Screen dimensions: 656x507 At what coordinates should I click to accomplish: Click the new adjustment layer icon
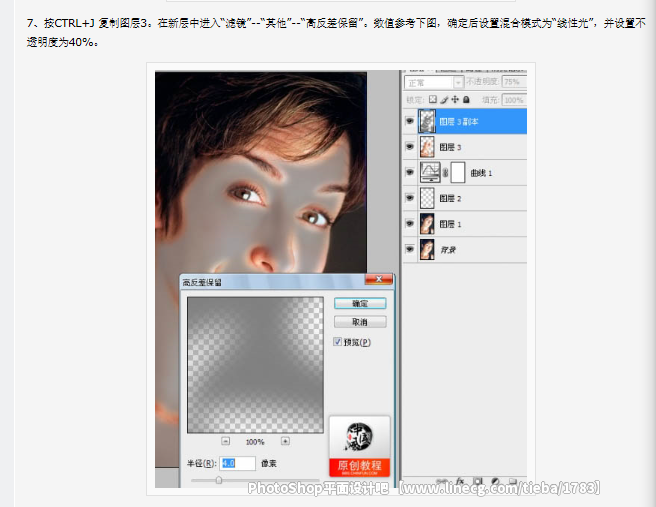click(495, 481)
